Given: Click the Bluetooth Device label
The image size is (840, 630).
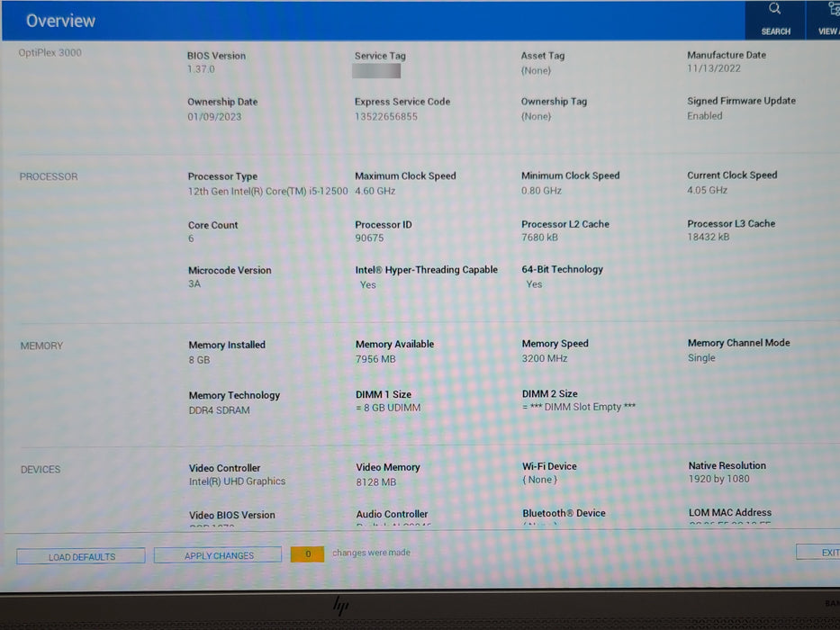Looking at the screenshot, I should coord(564,513).
